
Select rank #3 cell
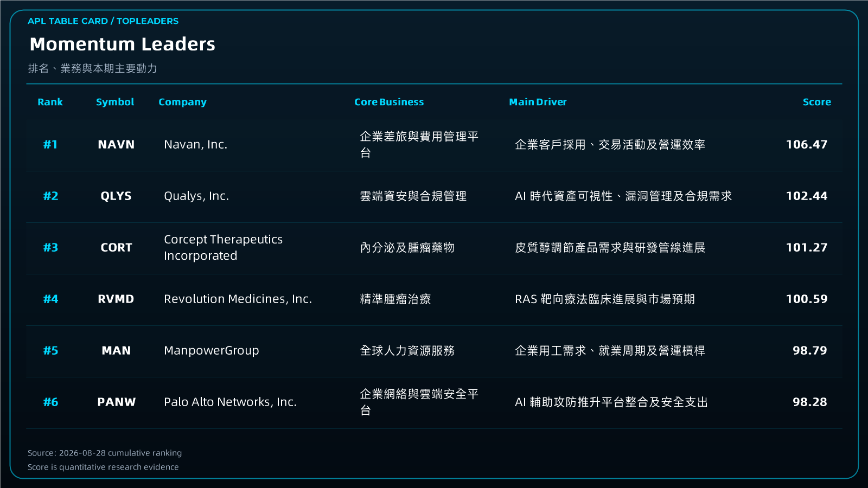(50, 248)
